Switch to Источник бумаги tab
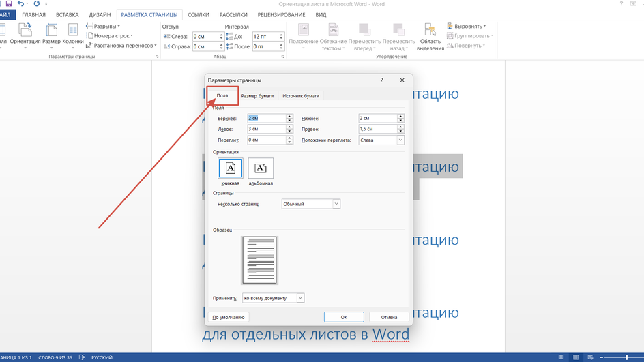This screenshot has width=644, height=362. pyautogui.click(x=301, y=96)
